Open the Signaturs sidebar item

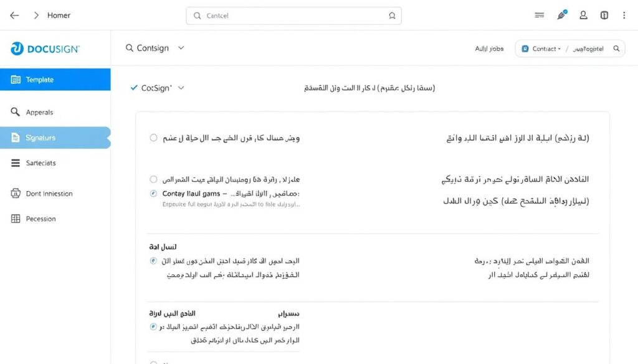tap(55, 138)
